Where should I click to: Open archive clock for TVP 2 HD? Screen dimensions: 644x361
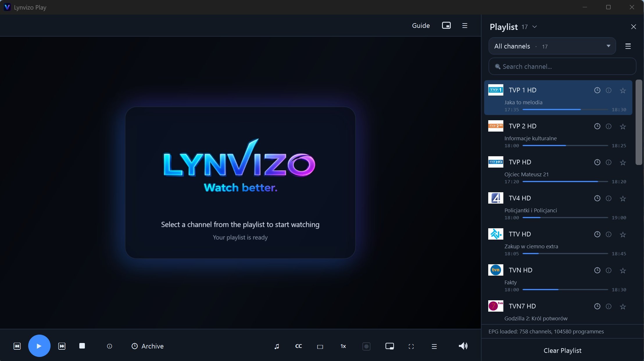coord(597,126)
